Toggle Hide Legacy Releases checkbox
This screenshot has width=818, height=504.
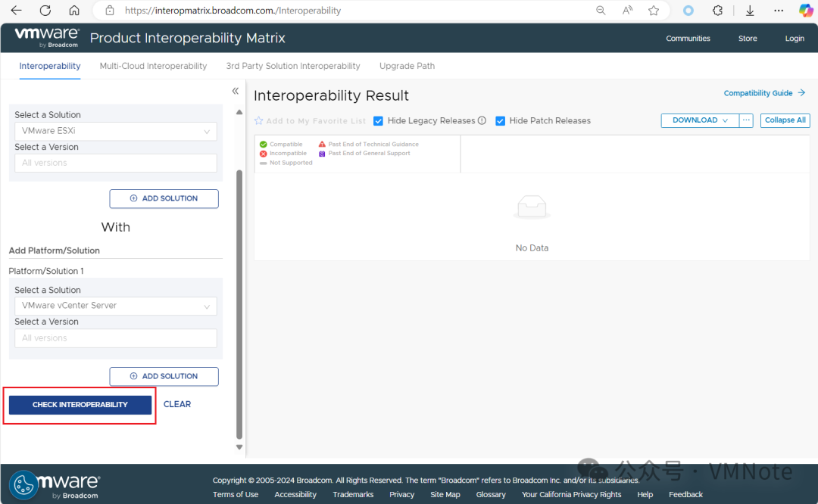click(x=378, y=121)
